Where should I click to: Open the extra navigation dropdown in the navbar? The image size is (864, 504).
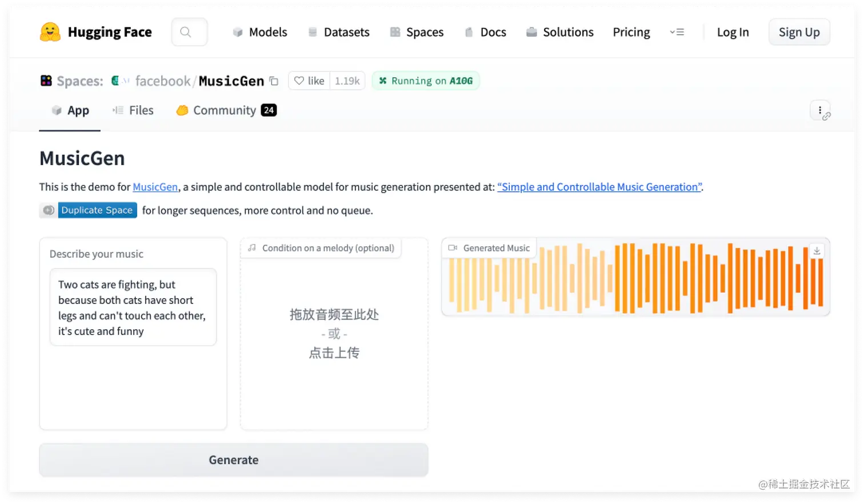click(x=677, y=32)
